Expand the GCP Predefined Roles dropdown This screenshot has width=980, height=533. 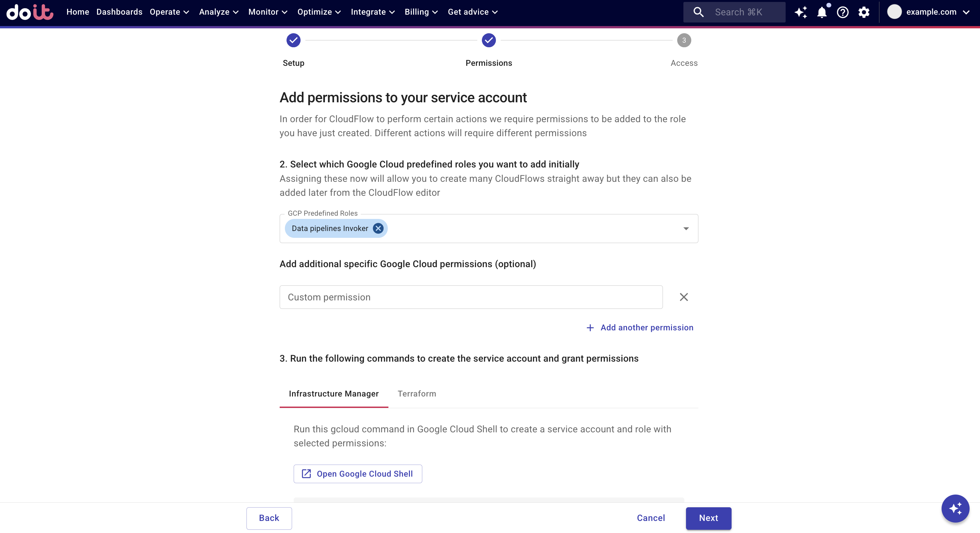coord(686,228)
